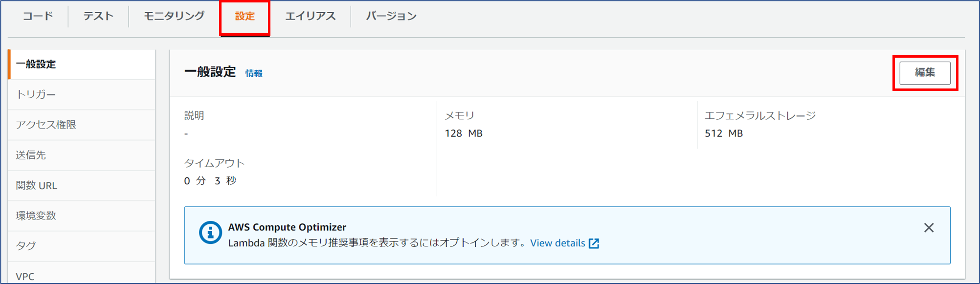Open the 設定 tab

pyautogui.click(x=245, y=16)
